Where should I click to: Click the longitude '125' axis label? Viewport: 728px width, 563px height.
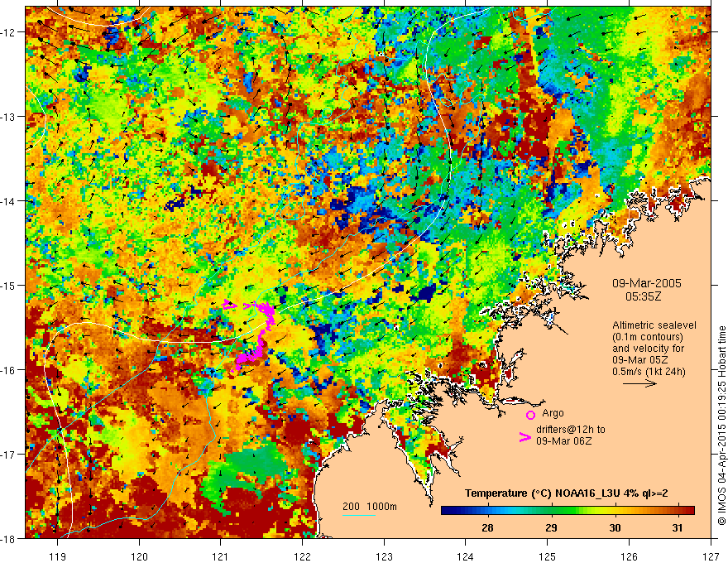pos(548,556)
